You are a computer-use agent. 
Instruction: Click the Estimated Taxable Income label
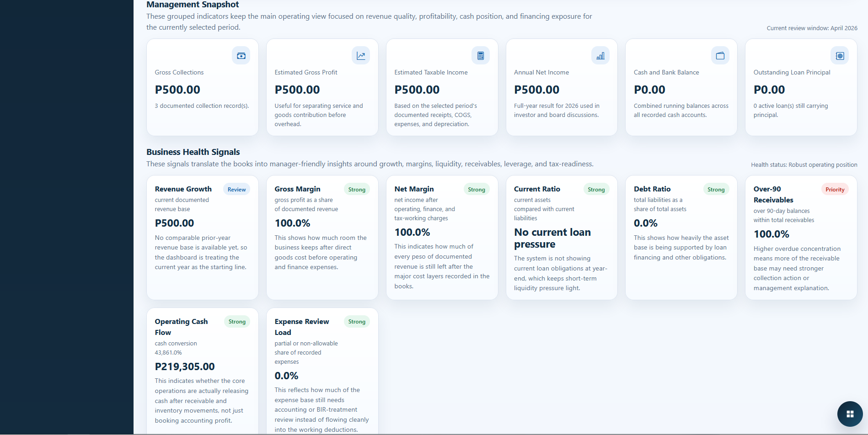[431, 73]
